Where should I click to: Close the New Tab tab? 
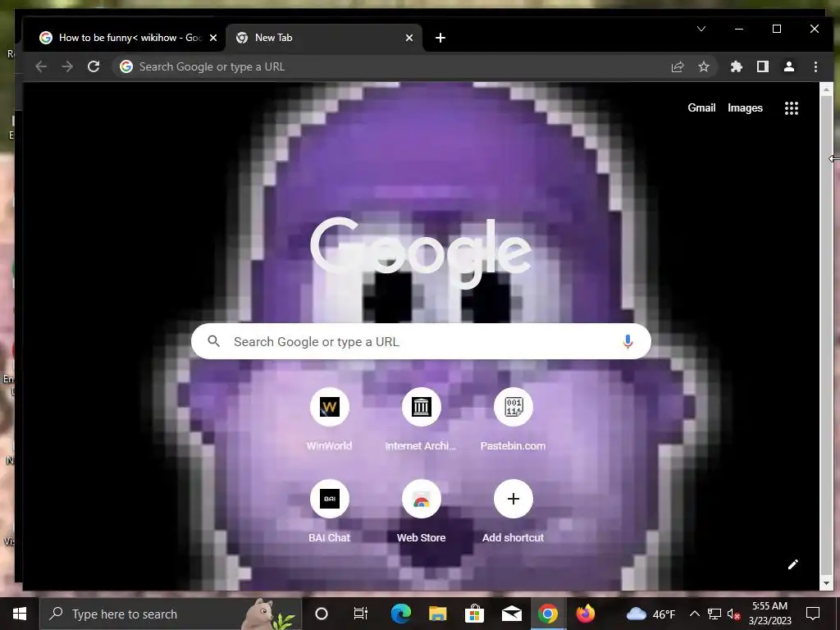pyautogui.click(x=409, y=38)
